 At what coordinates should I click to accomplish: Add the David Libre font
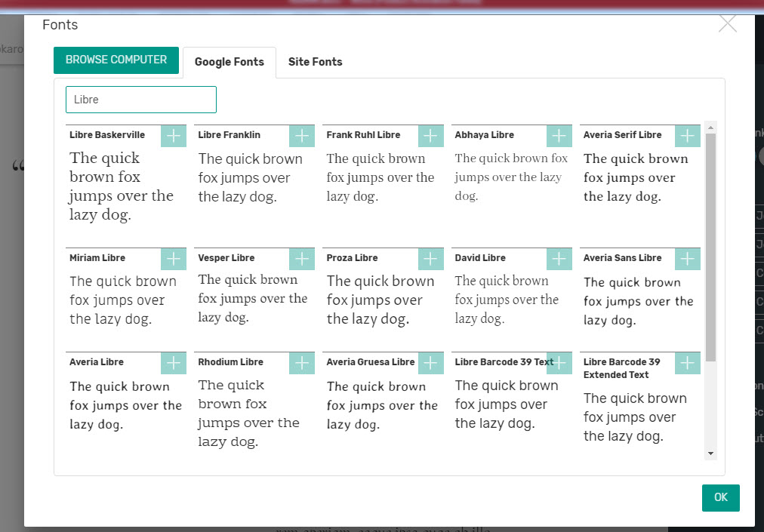[x=559, y=259]
